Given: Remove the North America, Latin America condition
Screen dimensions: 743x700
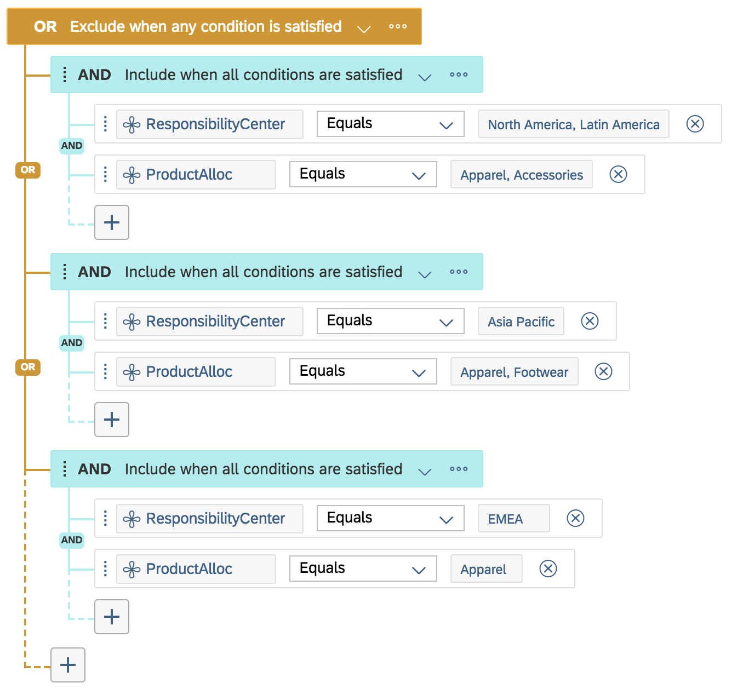Looking at the screenshot, I should [695, 124].
